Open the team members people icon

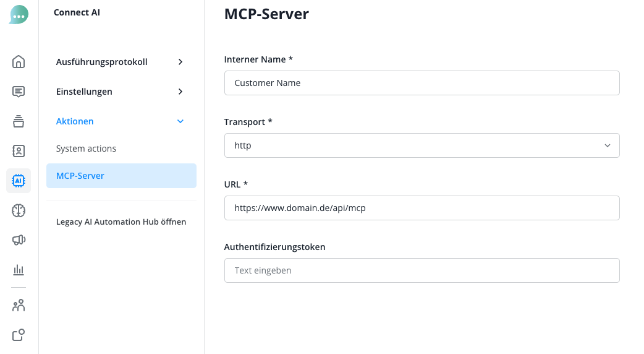point(19,305)
